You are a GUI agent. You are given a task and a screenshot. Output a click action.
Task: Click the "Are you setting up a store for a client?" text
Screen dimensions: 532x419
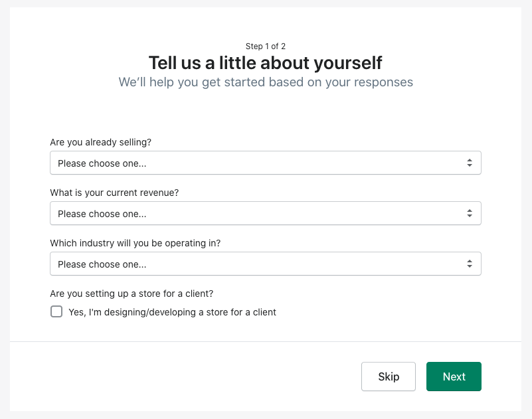tap(132, 293)
